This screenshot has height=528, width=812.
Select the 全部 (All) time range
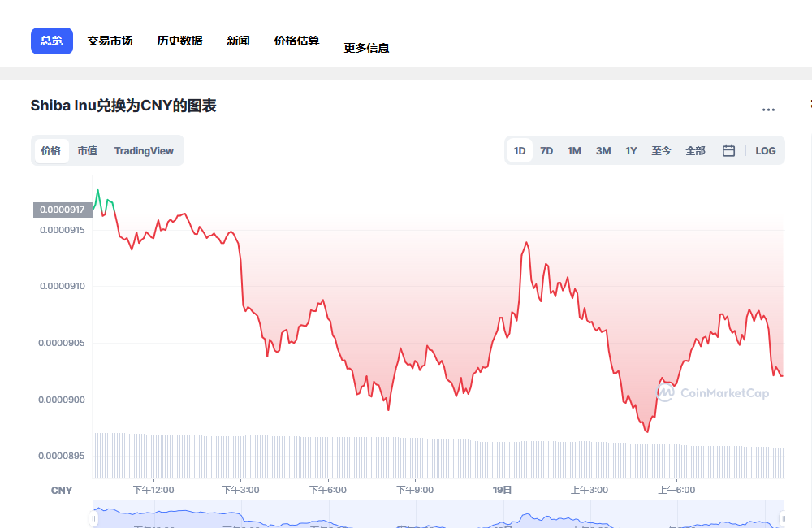(x=696, y=151)
